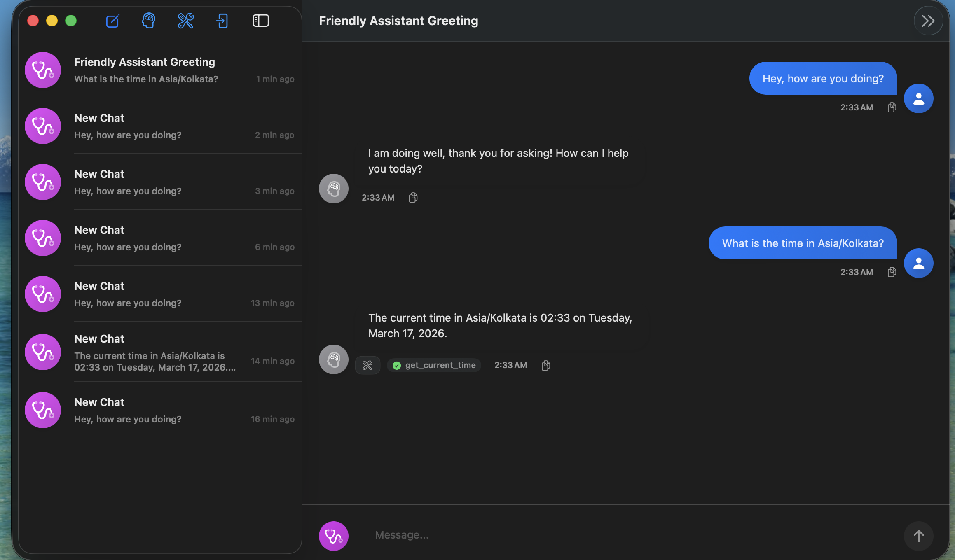Viewport: 955px width, 560px height.
Task: Expand the get_current_time tool call
Action: point(434,365)
